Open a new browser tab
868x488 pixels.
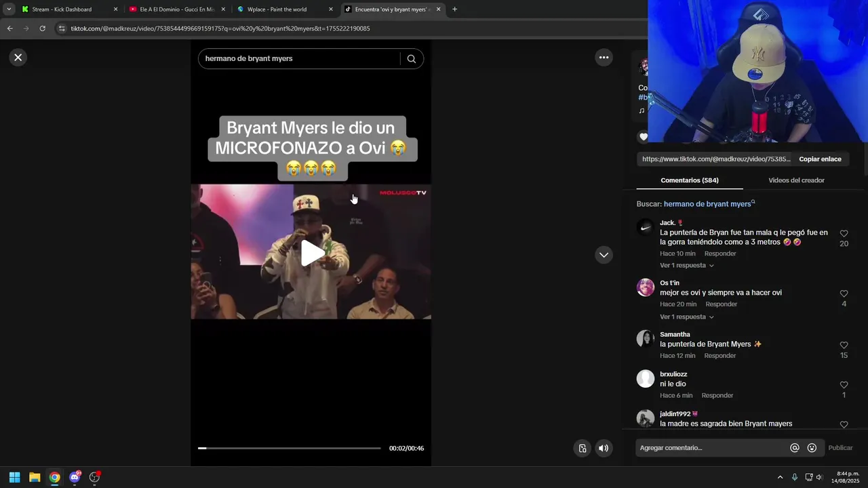click(454, 9)
